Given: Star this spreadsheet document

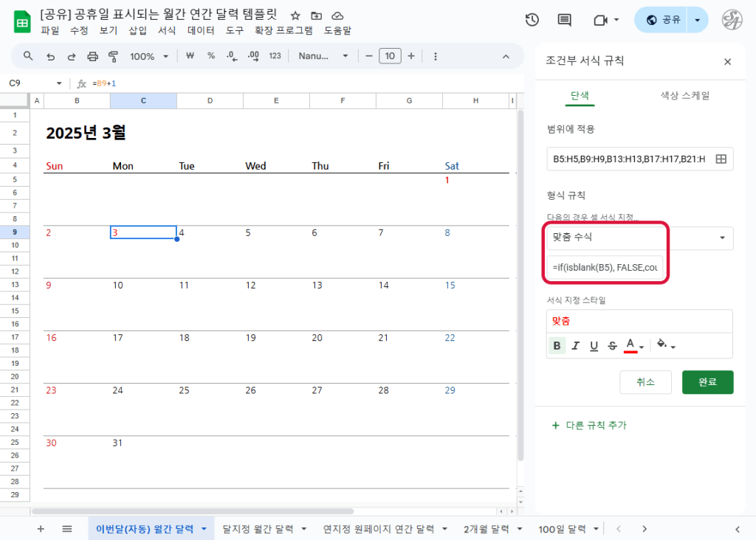Looking at the screenshot, I should pos(295,15).
